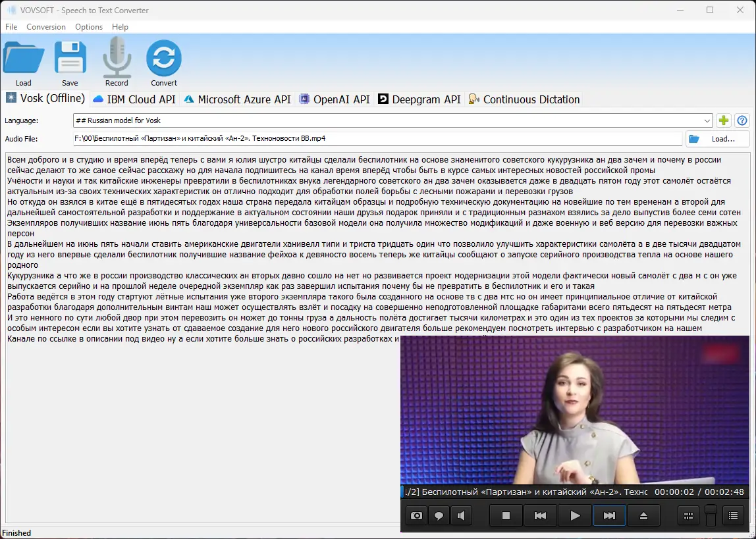
Task: Click the Save floppy disk icon
Action: click(x=70, y=59)
